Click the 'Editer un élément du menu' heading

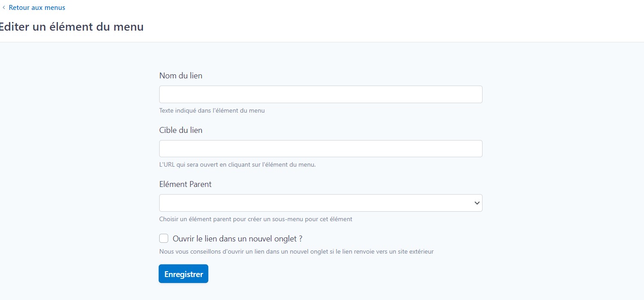71,27
